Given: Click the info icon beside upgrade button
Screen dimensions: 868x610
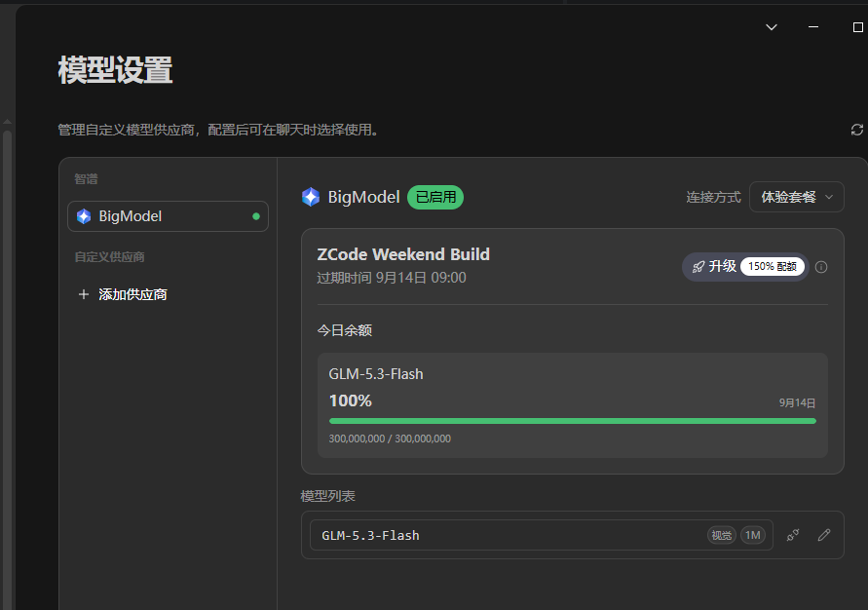Looking at the screenshot, I should point(821,267).
